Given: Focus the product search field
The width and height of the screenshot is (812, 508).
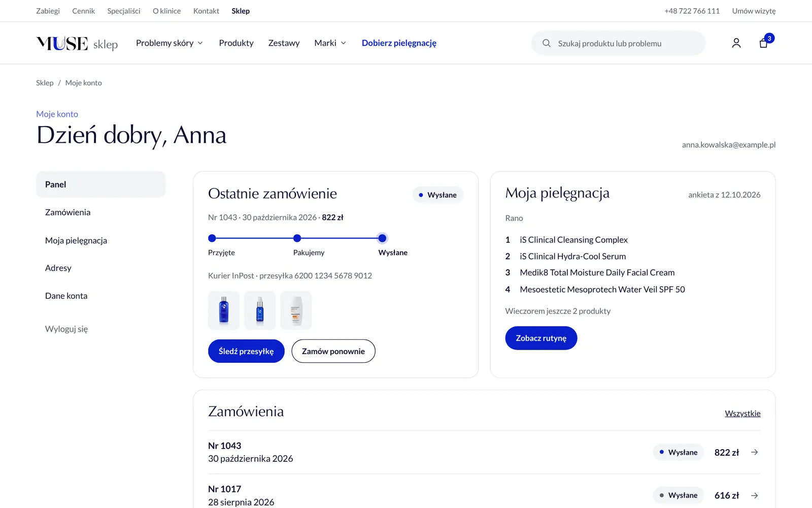Looking at the screenshot, I should [x=619, y=43].
